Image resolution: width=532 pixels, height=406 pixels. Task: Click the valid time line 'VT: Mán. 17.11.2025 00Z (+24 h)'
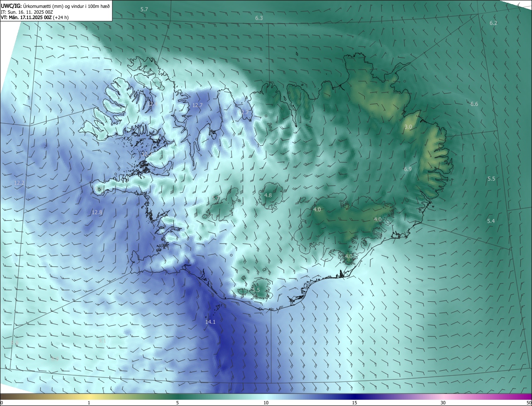(x=35, y=17)
